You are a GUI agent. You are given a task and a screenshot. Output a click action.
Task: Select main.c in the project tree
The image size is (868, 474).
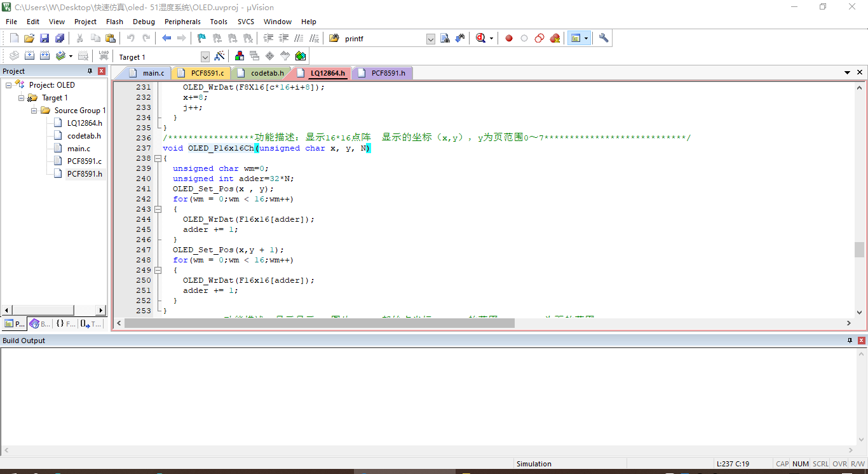coord(79,149)
